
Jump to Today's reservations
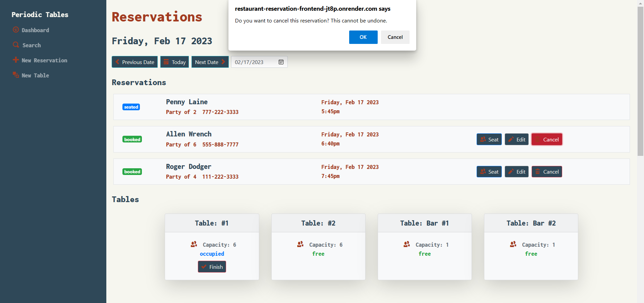(x=174, y=62)
